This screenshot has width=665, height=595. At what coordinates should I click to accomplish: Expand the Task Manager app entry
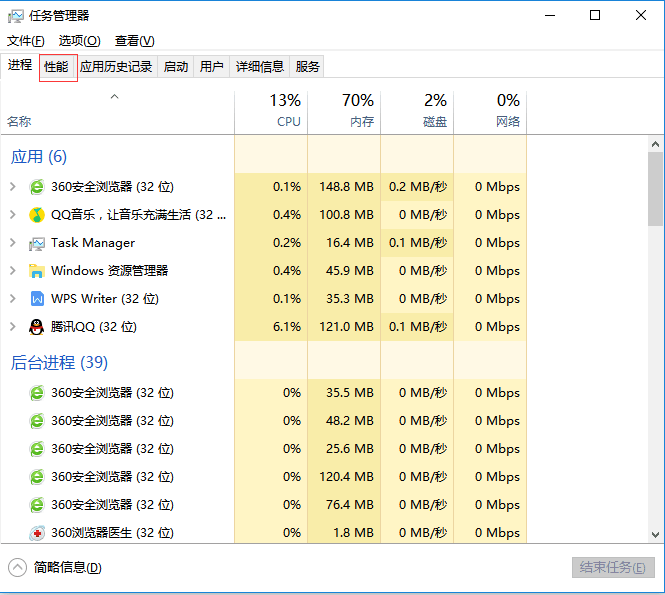pos(13,243)
